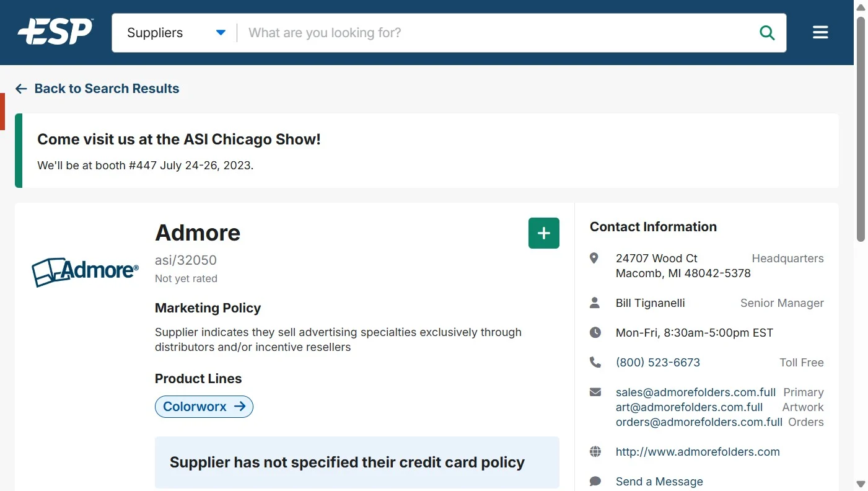
Task: Click the Marketing Policy heading
Action: (208, 308)
